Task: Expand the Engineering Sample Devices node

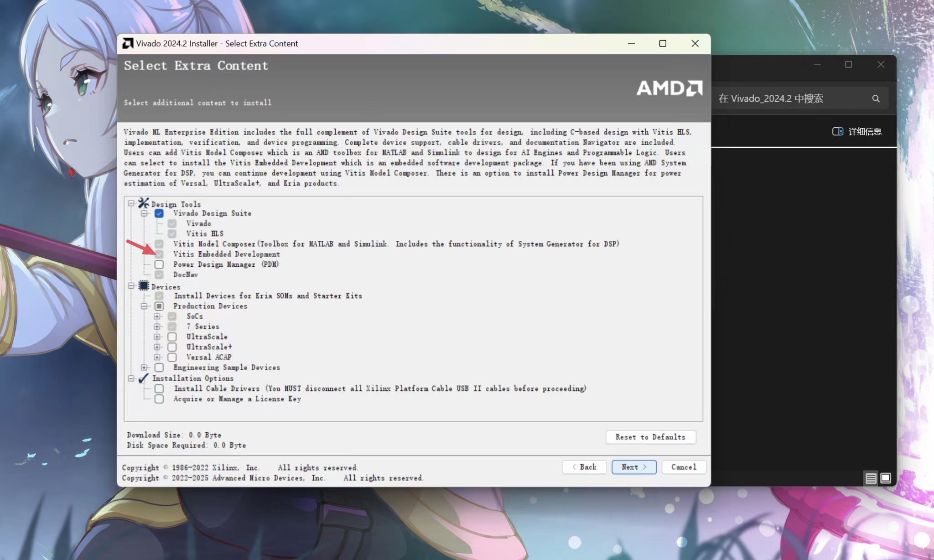Action: coord(144,368)
